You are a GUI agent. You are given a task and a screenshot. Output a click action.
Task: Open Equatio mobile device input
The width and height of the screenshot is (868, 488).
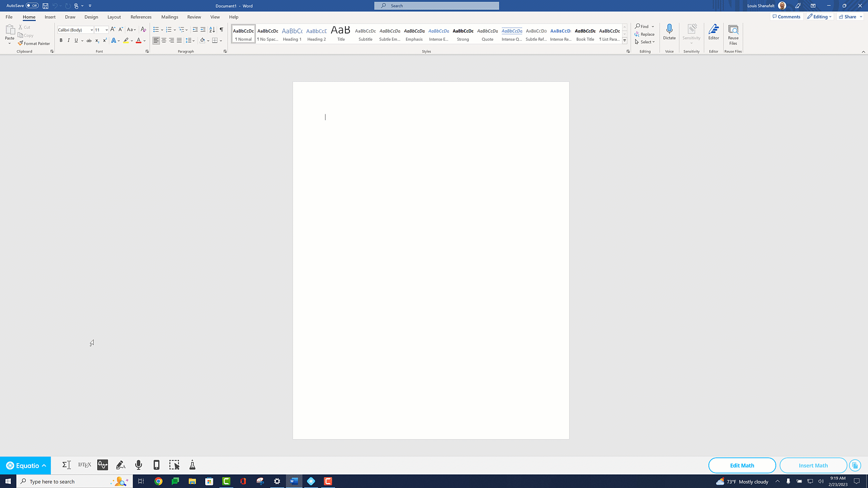tap(156, 465)
